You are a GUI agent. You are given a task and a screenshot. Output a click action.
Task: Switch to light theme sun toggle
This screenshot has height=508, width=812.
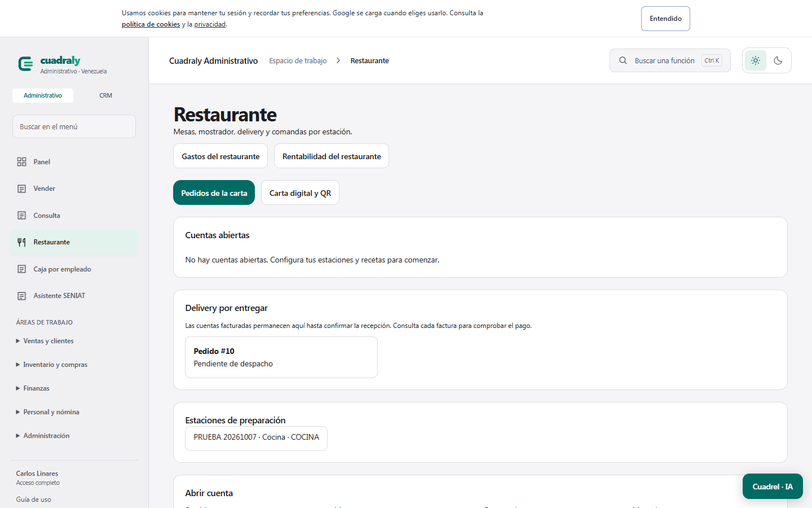756,60
